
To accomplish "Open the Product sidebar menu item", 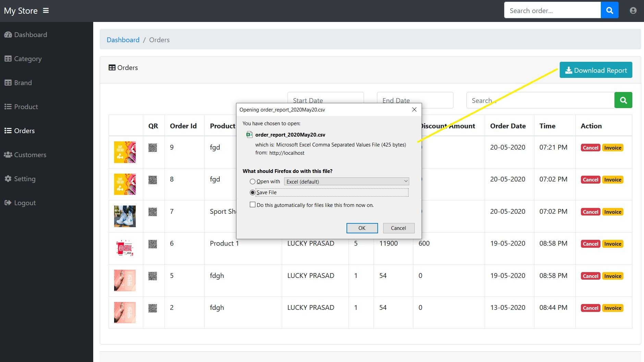I will tap(26, 107).
